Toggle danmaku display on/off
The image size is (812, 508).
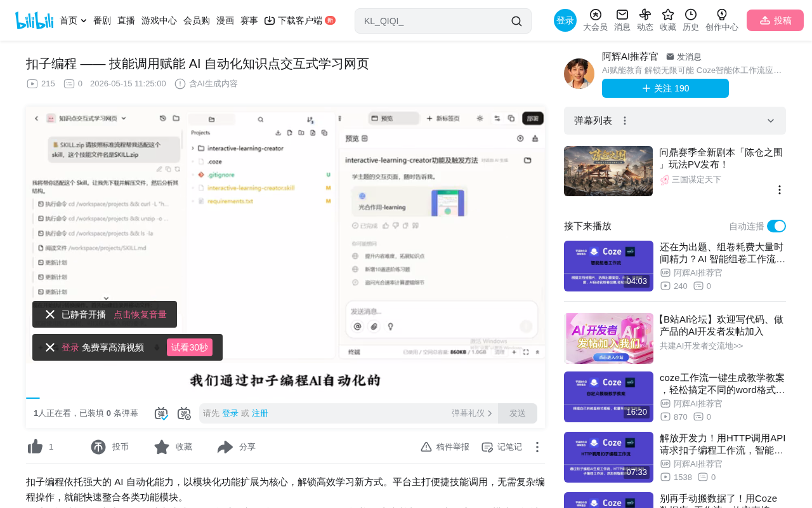click(161, 413)
